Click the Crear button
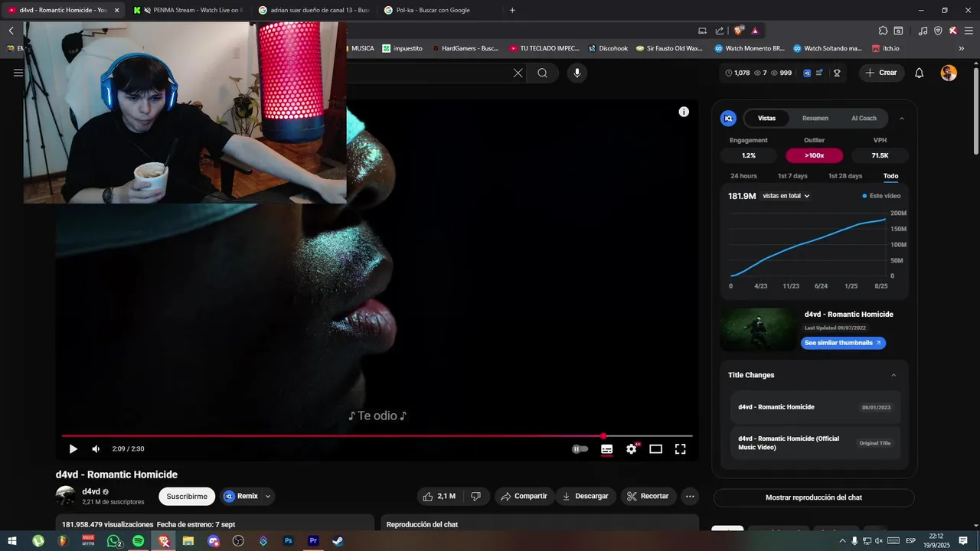980x551 pixels. tap(881, 73)
